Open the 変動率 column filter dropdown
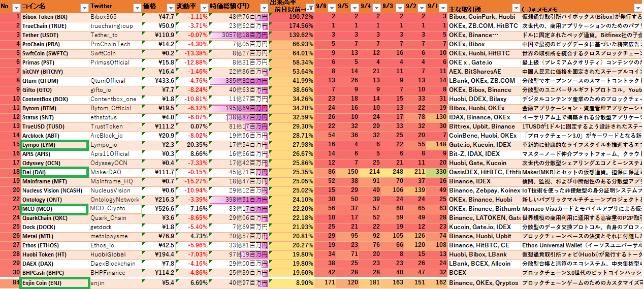This screenshot has width=644, height=289. (x=204, y=8)
